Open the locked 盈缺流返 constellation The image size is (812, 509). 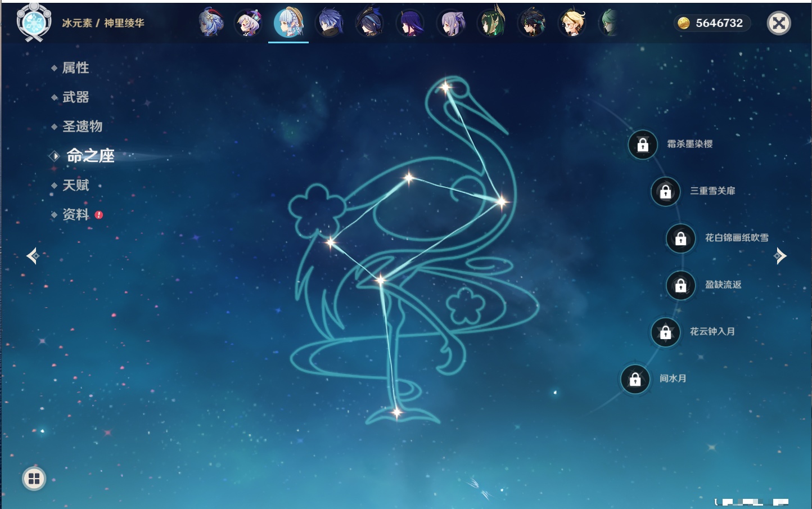[680, 285]
